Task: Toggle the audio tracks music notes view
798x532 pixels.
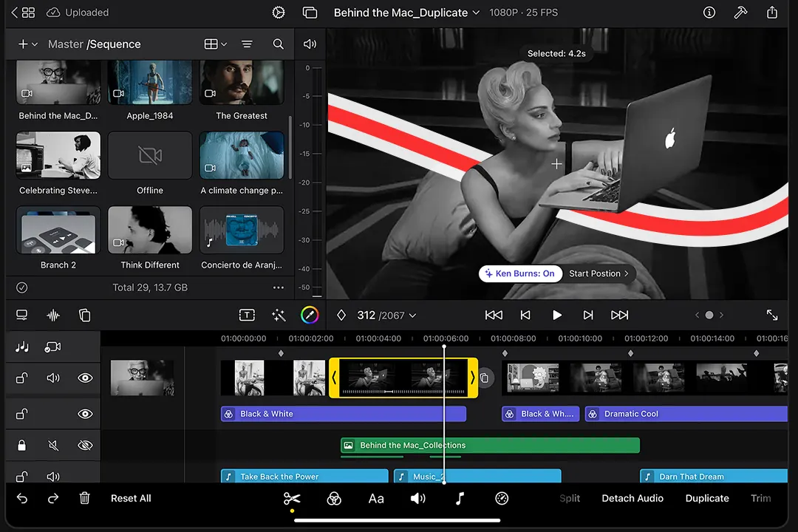Action: 22,347
